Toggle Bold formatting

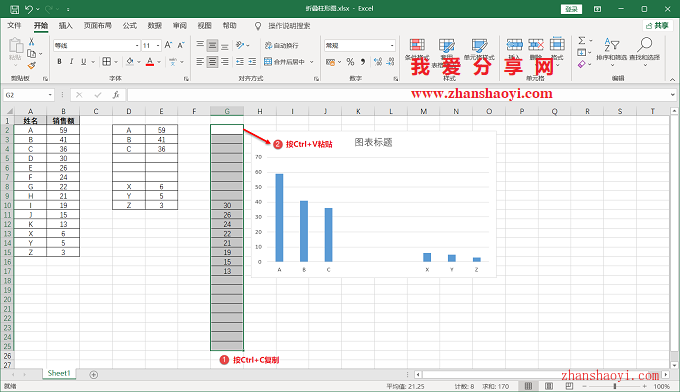[x=59, y=62]
